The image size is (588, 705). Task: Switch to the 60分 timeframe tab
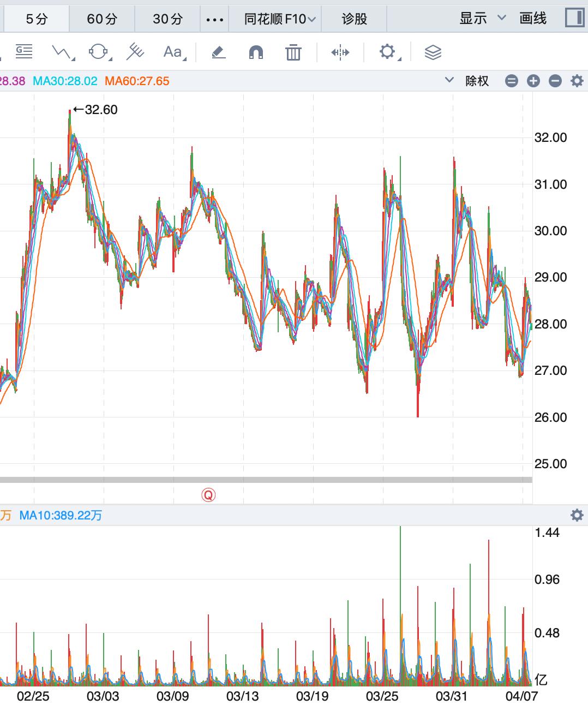102,19
